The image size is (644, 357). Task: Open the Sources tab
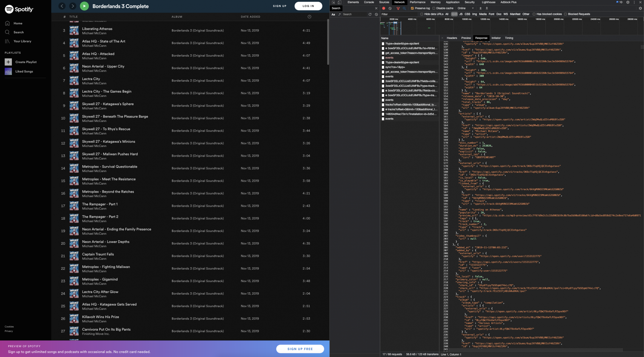(384, 2)
